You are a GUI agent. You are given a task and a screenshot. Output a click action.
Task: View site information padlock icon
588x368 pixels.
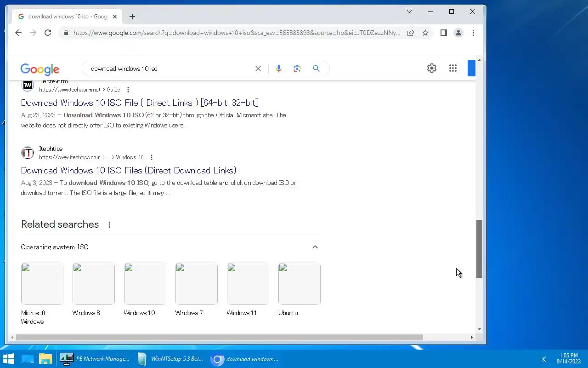tap(66, 33)
